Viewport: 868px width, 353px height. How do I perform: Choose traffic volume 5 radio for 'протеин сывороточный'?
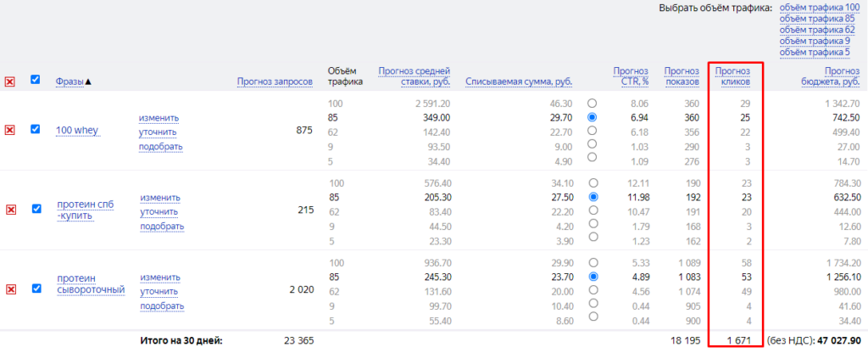pos(593,317)
